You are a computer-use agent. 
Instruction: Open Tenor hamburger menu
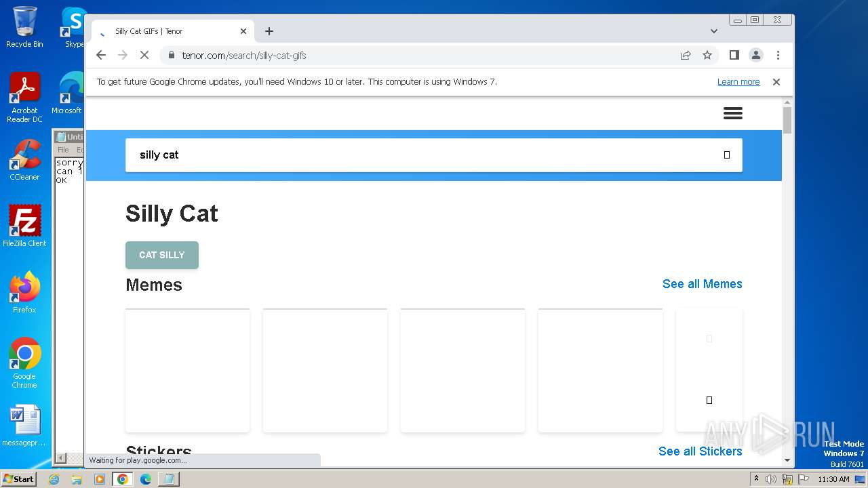pyautogui.click(x=733, y=113)
